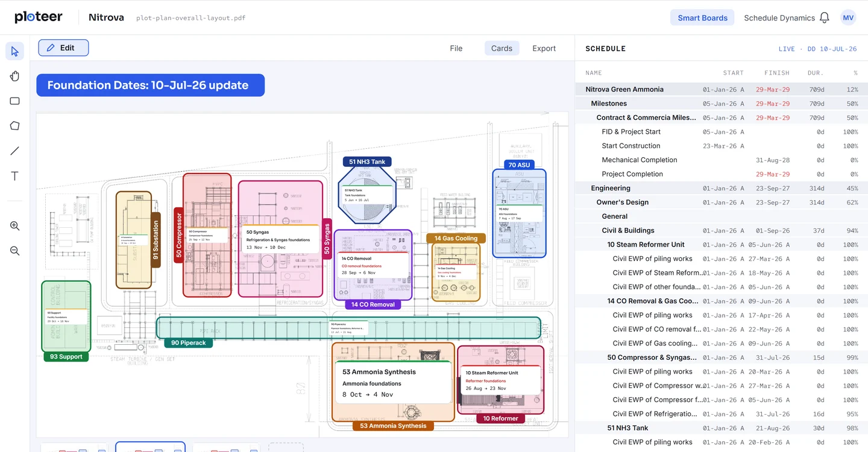Image resolution: width=868 pixels, height=452 pixels.
Task: Activate the hand pan tool
Action: [x=15, y=76]
